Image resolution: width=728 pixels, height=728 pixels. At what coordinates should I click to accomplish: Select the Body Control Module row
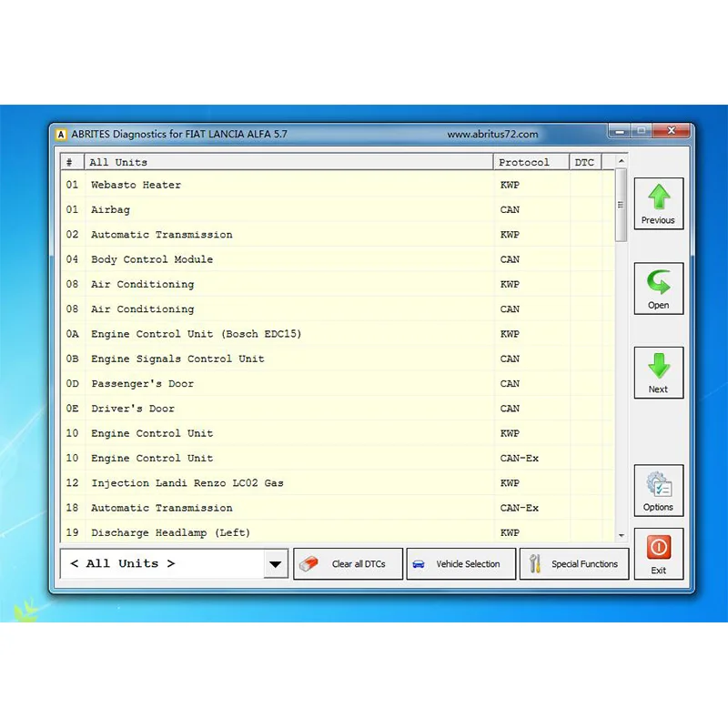(338, 259)
